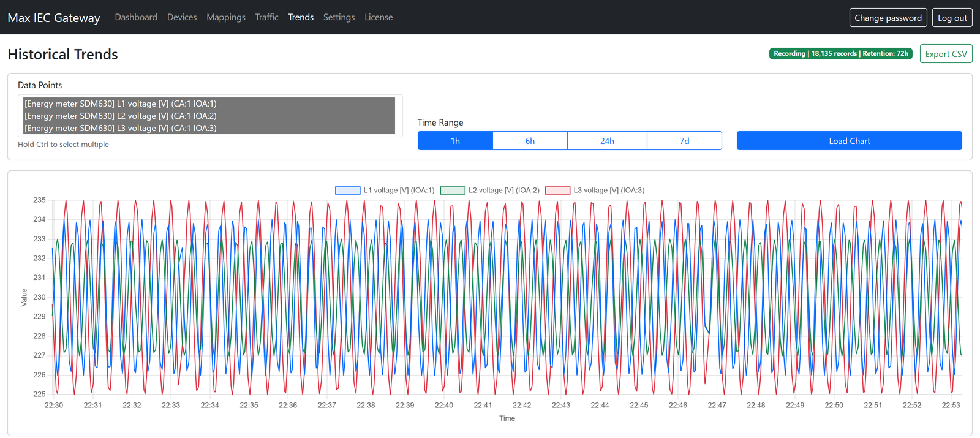980x438 pixels.
Task: Open the Mappings page
Action: (226, 17)
